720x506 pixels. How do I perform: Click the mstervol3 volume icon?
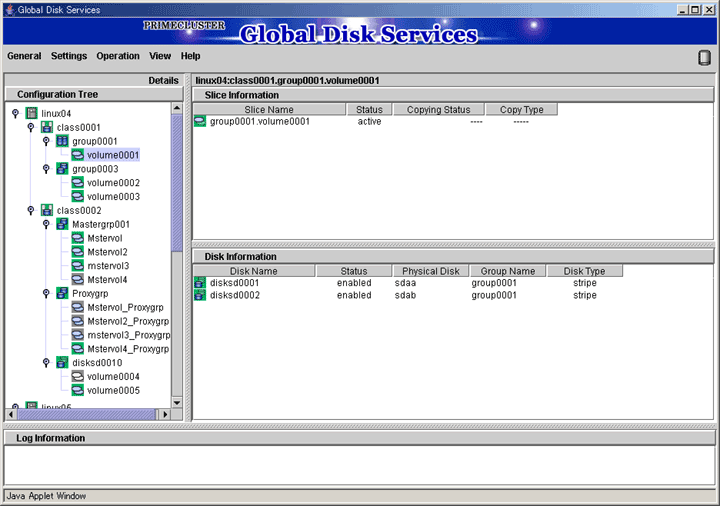[78, 265]
